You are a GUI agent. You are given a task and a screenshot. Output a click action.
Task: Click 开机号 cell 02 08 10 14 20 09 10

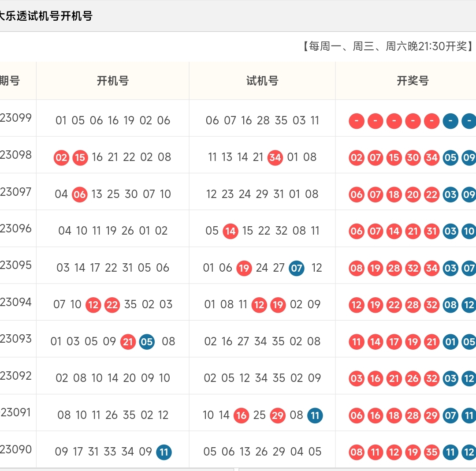(113, 378)
